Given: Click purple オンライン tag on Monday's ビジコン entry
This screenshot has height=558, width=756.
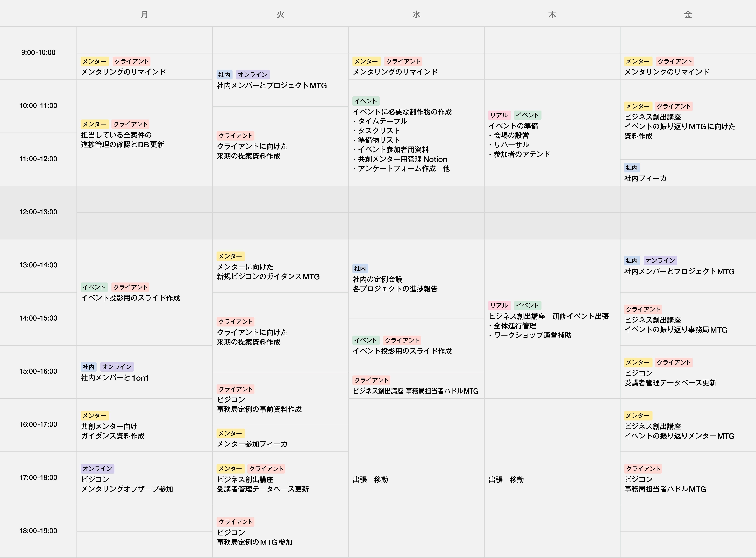Looking at the screenshot, I should 97,469.
